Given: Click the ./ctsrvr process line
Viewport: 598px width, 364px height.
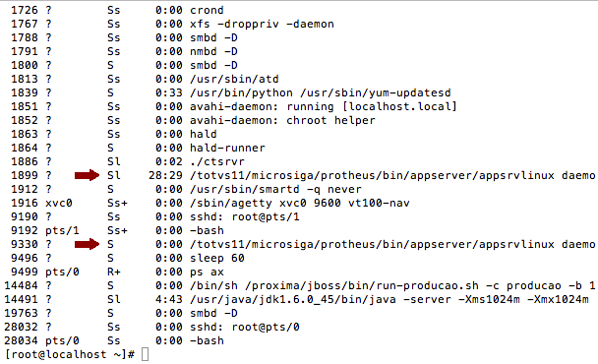Looking at the screenshot, I should [x=128, y=161].
